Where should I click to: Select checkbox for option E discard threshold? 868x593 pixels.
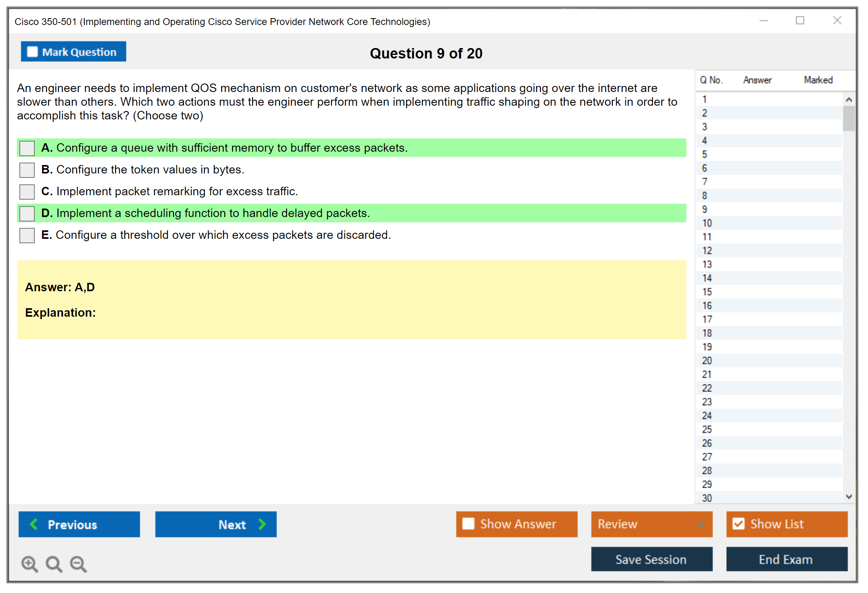(27, 235)
